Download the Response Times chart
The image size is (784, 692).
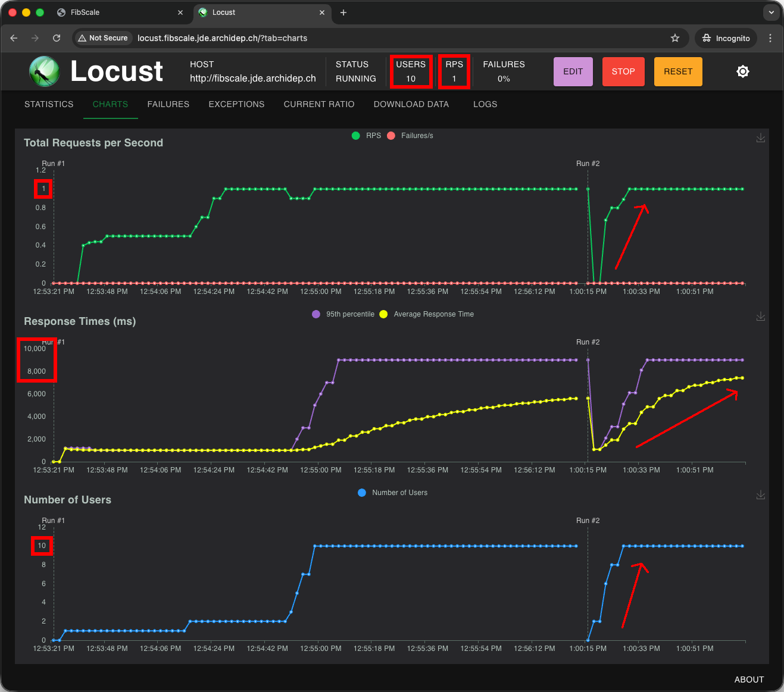tap(761, 317)
